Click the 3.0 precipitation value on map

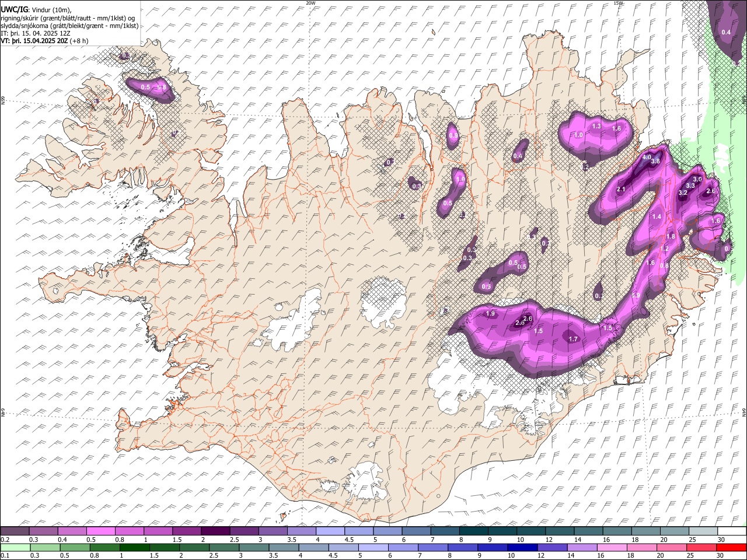pyautogui.click(x=697, y=179)
